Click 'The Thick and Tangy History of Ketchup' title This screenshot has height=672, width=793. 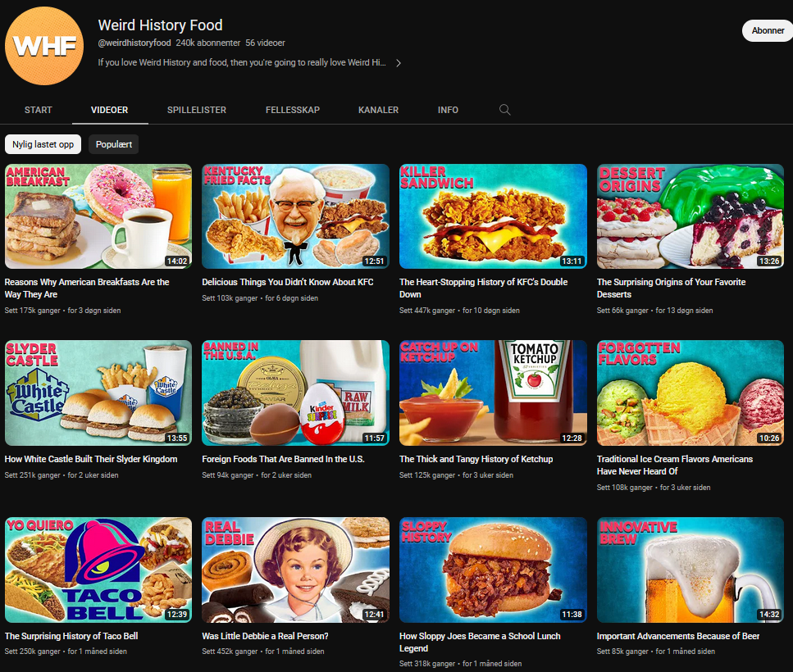(476, 459)
